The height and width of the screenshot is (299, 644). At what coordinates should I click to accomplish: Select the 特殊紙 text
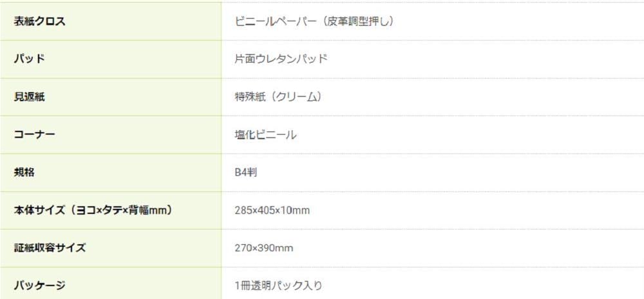click(x=249, y=97)
